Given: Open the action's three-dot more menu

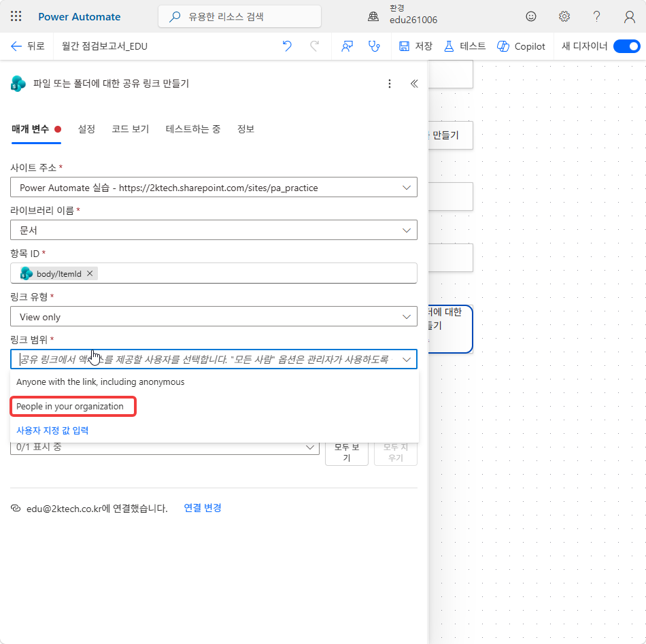Looking at the screenshot, I should 390,84.
